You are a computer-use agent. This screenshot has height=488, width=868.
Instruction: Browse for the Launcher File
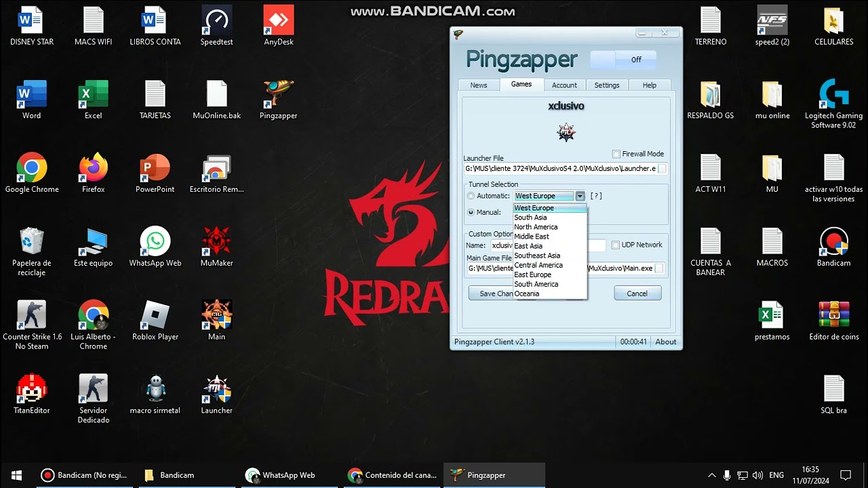point(662,169)
